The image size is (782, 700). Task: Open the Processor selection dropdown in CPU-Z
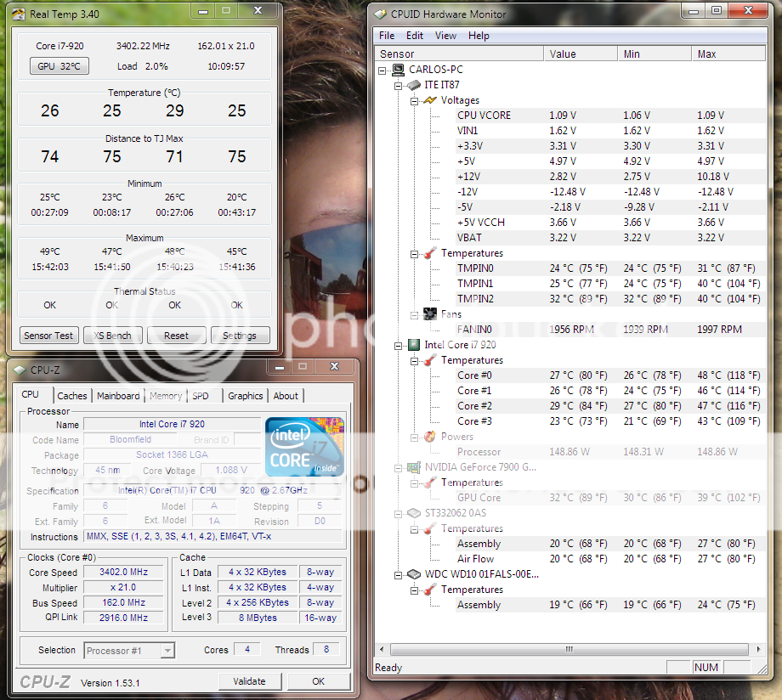[167, 650]
